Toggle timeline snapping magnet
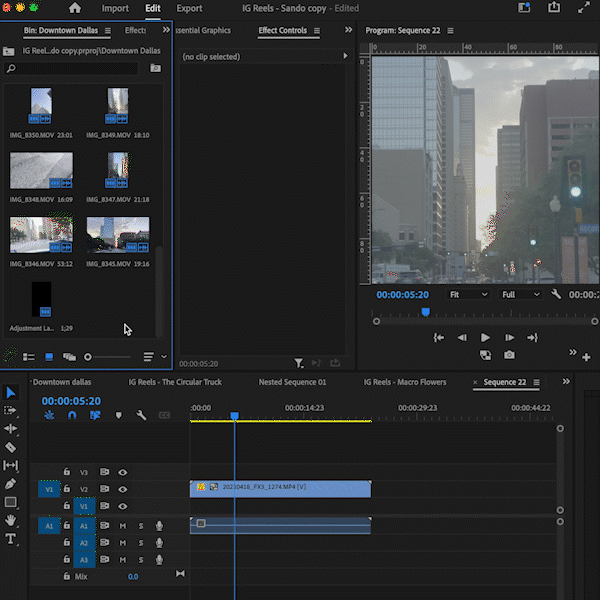600x600 pixels. coord(71,415)
